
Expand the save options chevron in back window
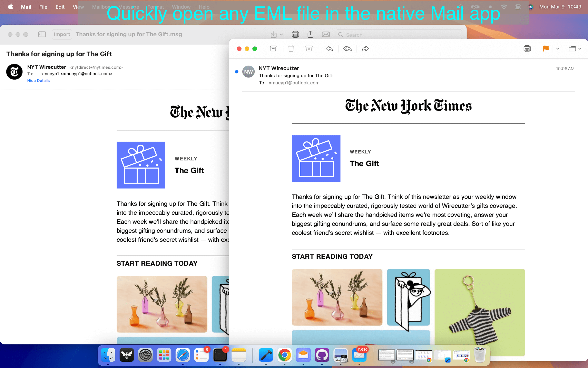point(281,35)
